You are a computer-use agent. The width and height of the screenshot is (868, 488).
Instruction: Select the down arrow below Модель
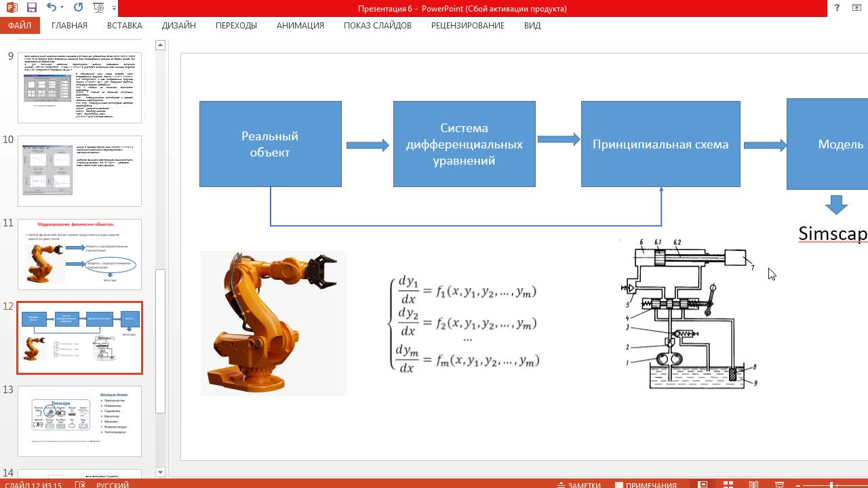[x=836, y=205]
